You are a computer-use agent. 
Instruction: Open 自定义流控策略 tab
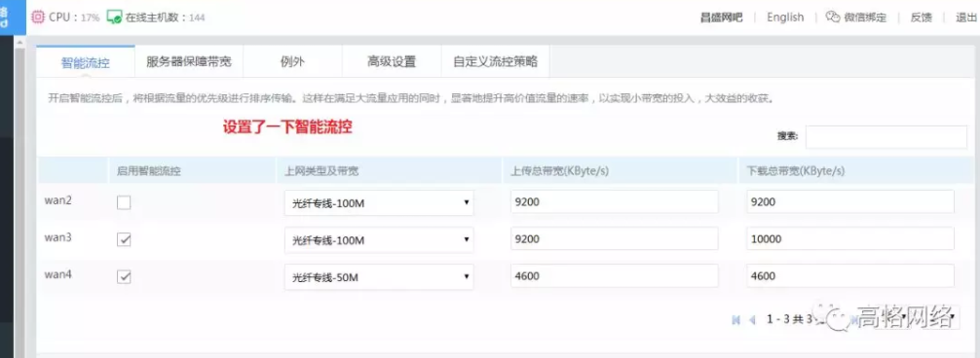coord(496,61)
